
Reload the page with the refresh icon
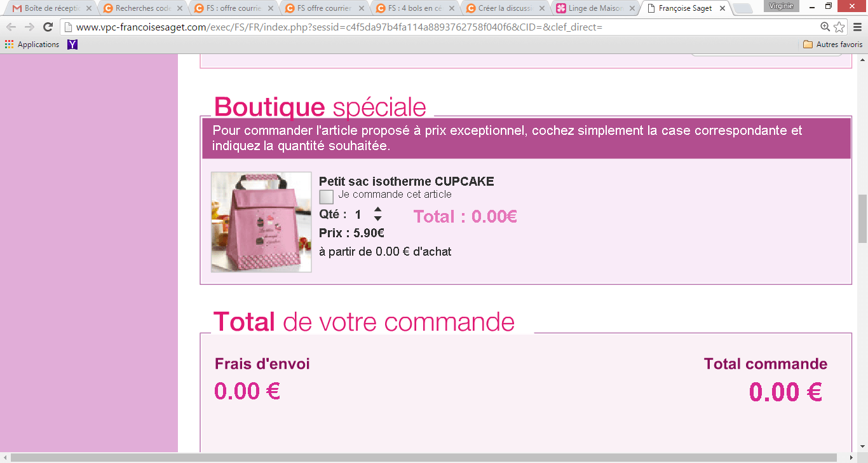(48, 27)
